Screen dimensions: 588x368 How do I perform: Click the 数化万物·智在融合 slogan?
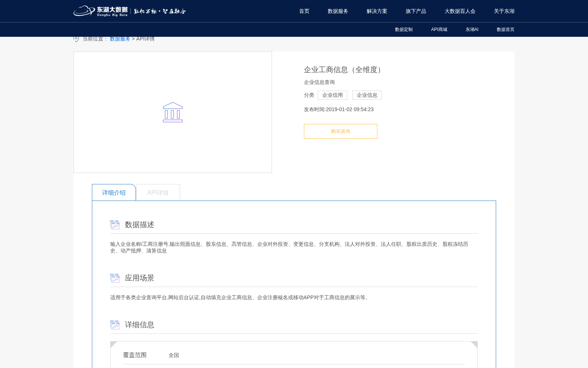160,11
